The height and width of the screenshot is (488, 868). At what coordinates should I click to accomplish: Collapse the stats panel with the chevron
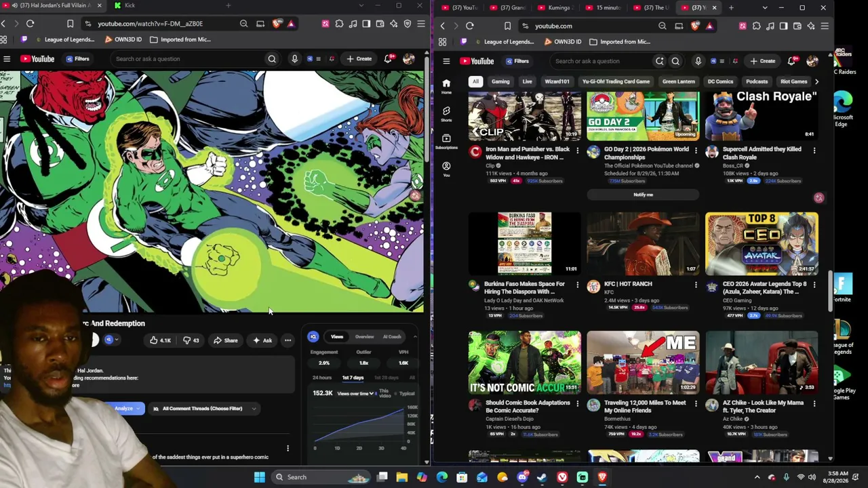(414, 337)
